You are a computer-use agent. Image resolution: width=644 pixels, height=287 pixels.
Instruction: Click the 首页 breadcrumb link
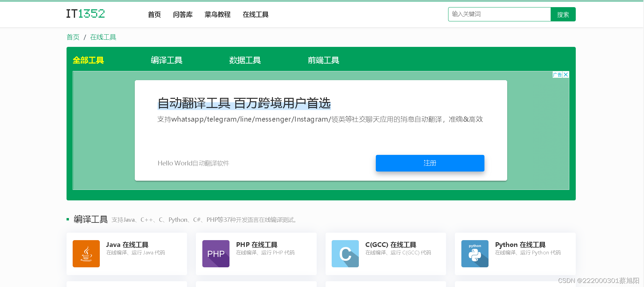[x=73, y=37]
